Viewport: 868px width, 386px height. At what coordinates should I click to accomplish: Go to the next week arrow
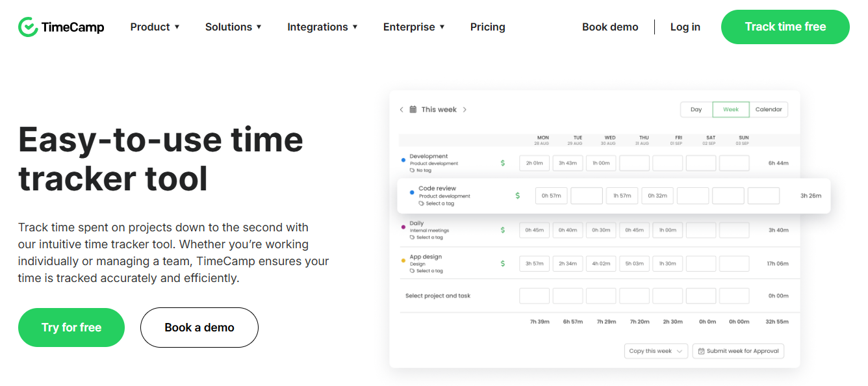pos(465,110)
